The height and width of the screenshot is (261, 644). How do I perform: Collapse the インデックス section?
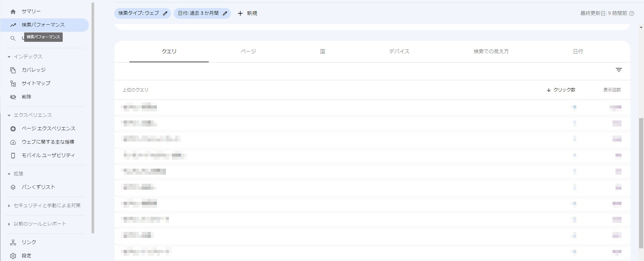click(9, 57)
